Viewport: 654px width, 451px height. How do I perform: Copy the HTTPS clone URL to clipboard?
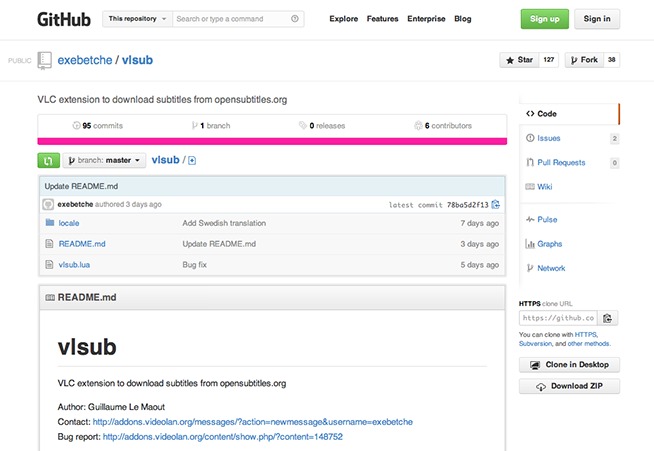pos(609,318)
